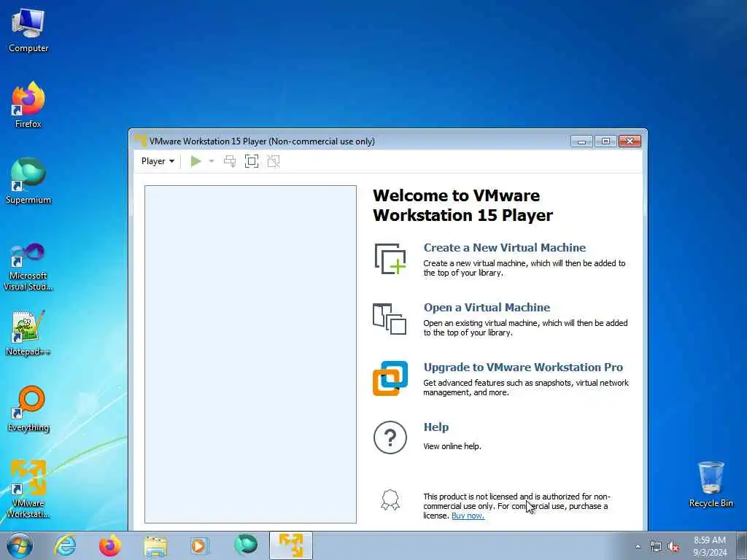This screenshot has height=560, width=747.
Task: Open the Player menu dropdown
Action: coord(158,161)
